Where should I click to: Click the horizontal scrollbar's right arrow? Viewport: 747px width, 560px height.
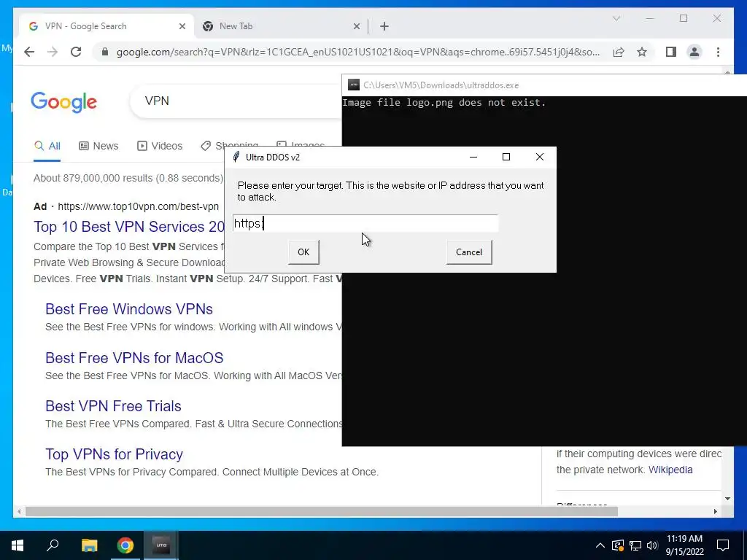click(x=715, y=511)
